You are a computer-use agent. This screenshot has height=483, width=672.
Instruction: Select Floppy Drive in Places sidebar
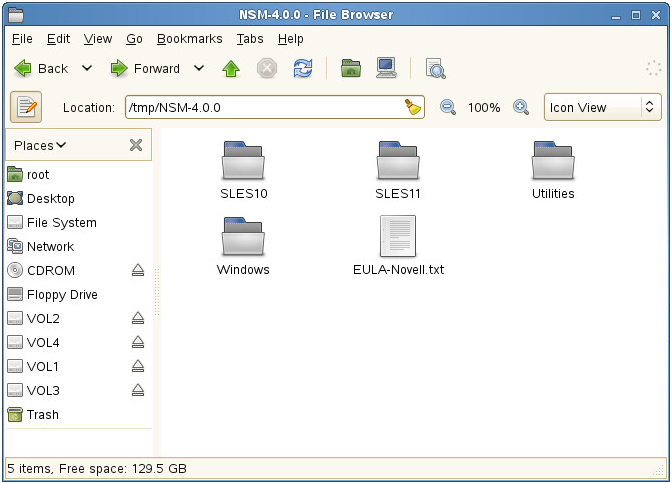pyautogui.click(x=78, y=294)
